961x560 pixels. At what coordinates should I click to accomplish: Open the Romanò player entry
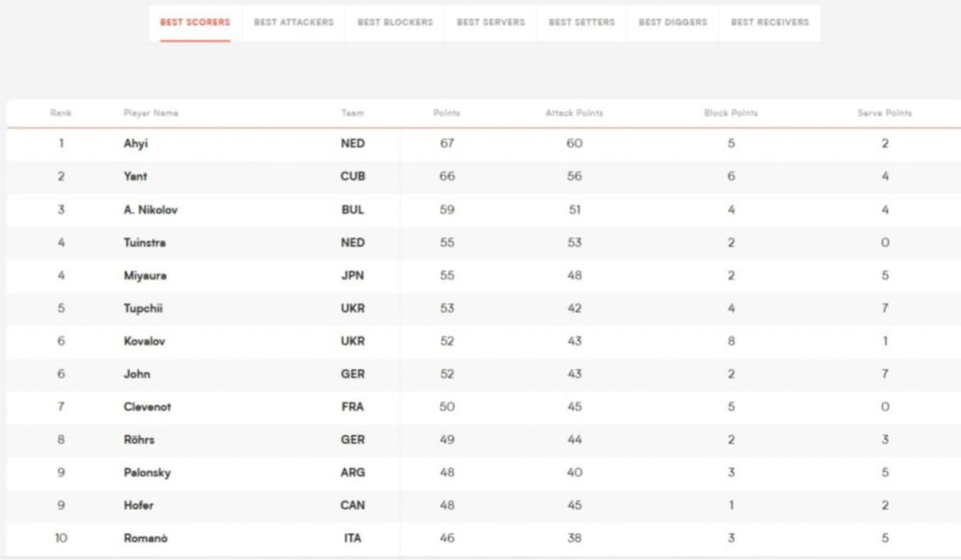click(145, 538)
